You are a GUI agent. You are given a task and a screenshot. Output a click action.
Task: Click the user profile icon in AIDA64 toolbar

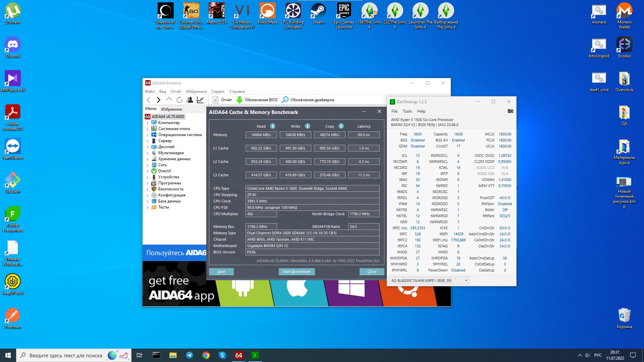[x=190, y=100]
